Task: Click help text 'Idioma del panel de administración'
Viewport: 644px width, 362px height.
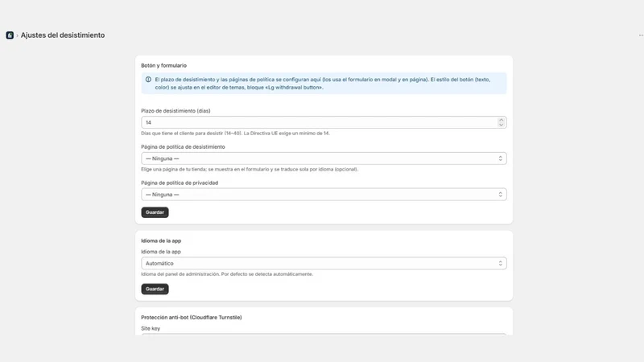Action: pyautogui.click(x=227, y=274)
